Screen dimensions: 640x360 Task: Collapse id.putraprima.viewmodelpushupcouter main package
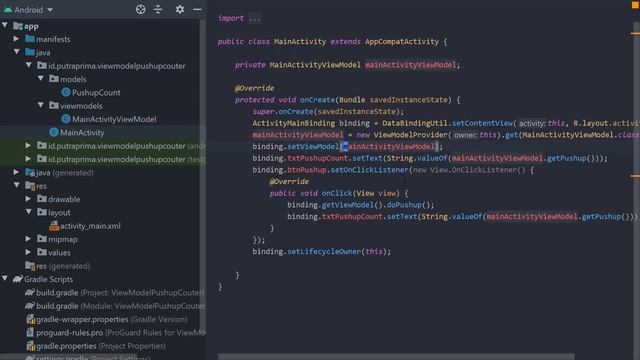[x=29, y=65]
